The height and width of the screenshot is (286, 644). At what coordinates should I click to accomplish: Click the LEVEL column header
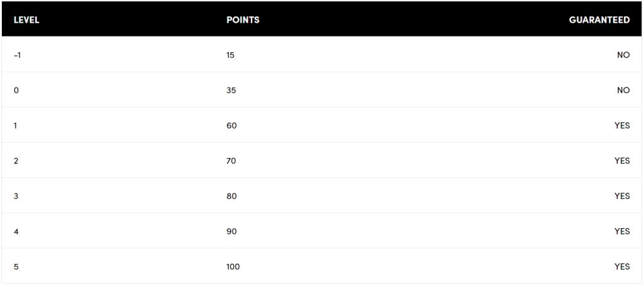point(26,20)
